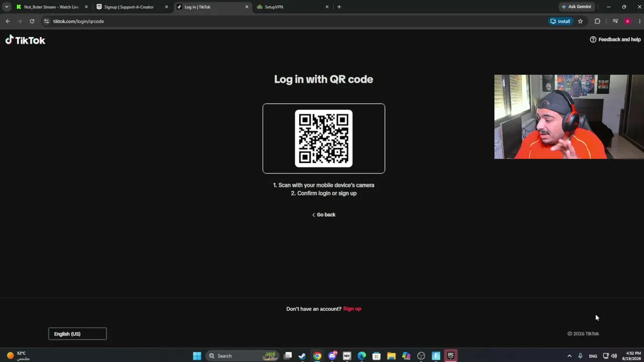This screenshot has height=362, width=644.
Task: Show hidden system tray icons
Action: tap(570, 356)
